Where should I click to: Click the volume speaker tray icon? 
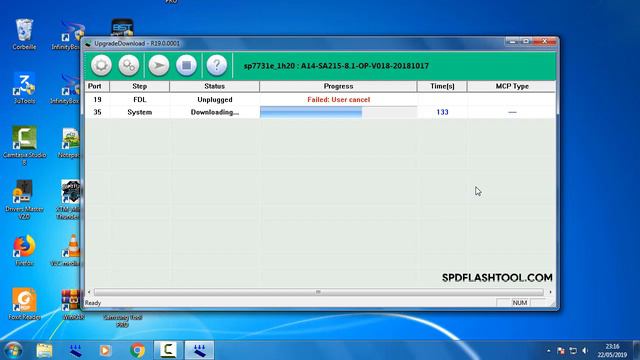click(585, 351)
